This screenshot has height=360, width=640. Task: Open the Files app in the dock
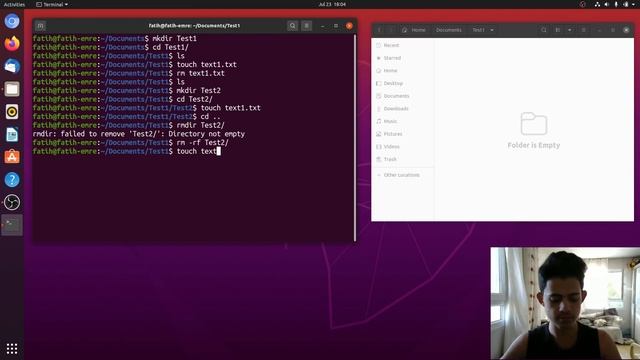[12, 89]
